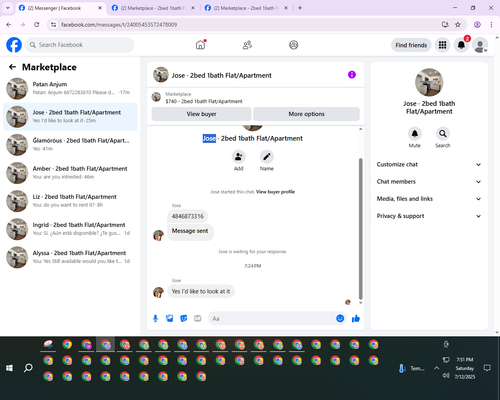Open the account avatar menu
Image resolution: width=500 pixels, height=400 pixels.
(x=480, y=45)
